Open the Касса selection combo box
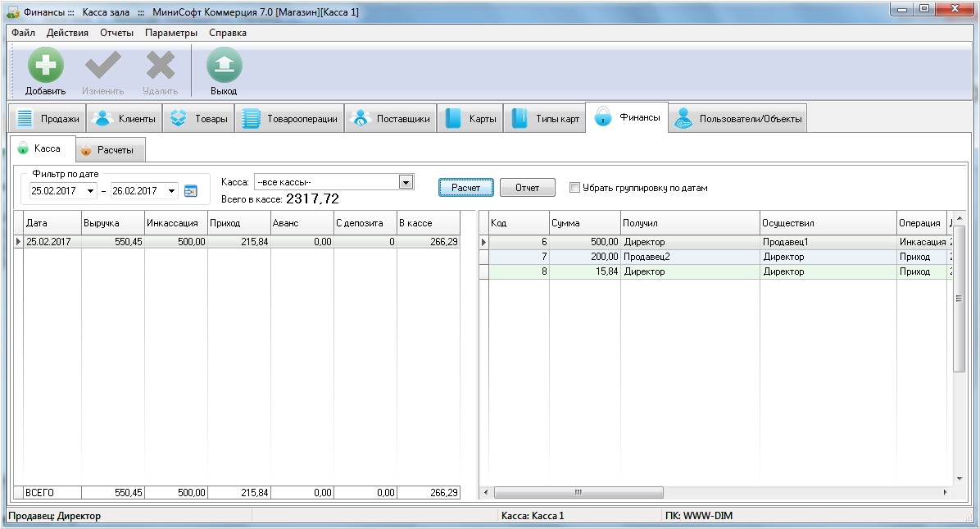The image size is (980, 529). 406,182
